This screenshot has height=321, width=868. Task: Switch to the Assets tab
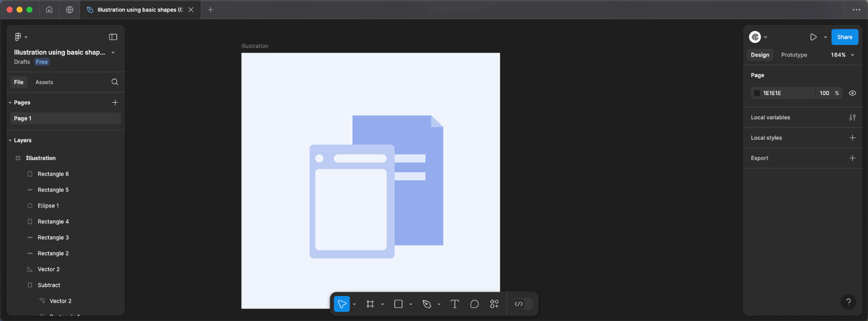coord(44,82)
